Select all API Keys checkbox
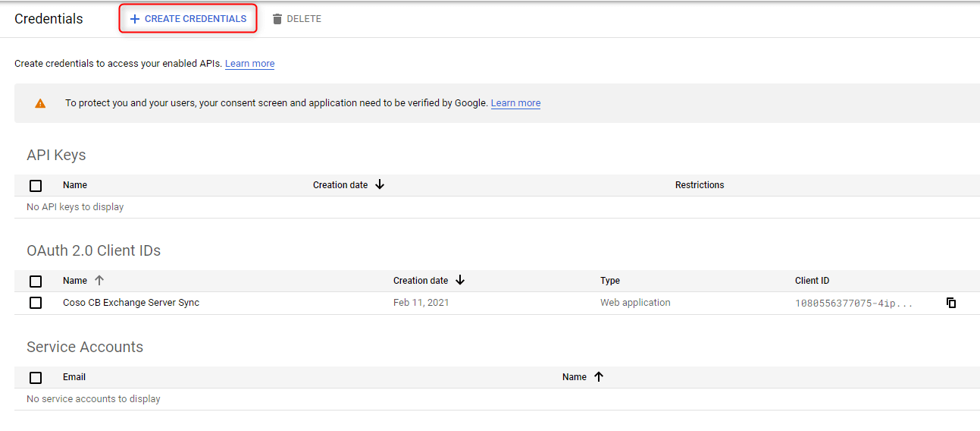Image resolution: width=980 pixels, height=431 pixels. [36, 185]
